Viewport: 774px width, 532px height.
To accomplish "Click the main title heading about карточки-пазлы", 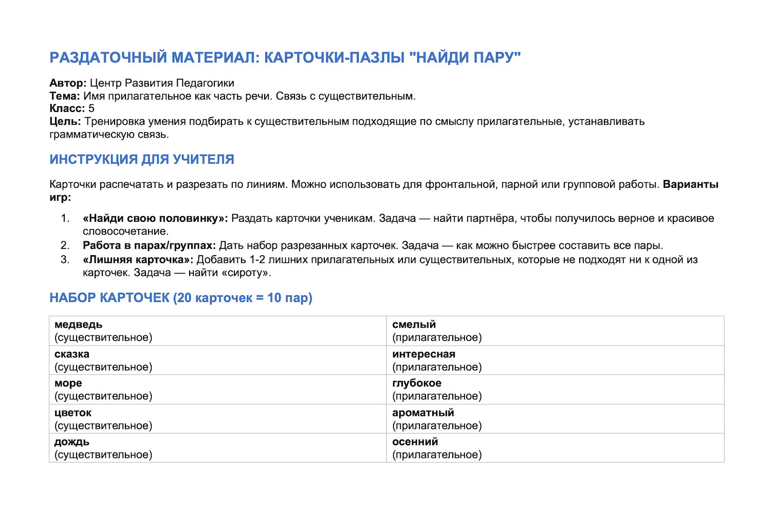I will point(285,57).
